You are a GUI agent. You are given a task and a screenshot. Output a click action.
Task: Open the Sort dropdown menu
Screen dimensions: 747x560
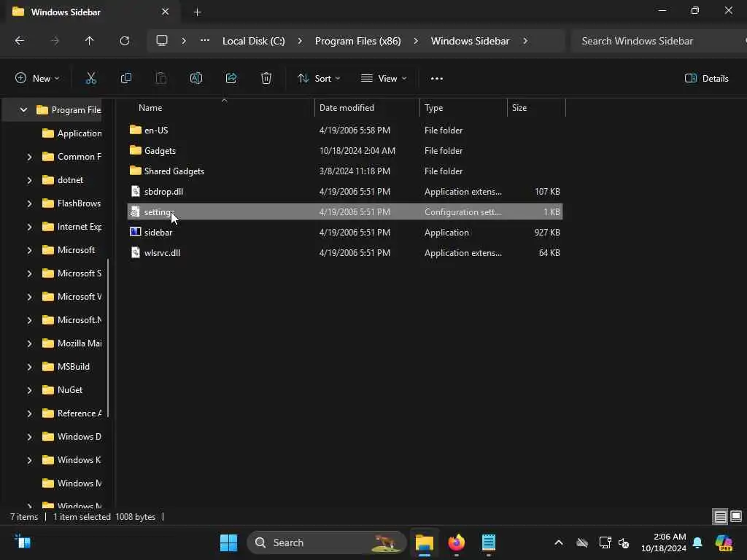319,79
